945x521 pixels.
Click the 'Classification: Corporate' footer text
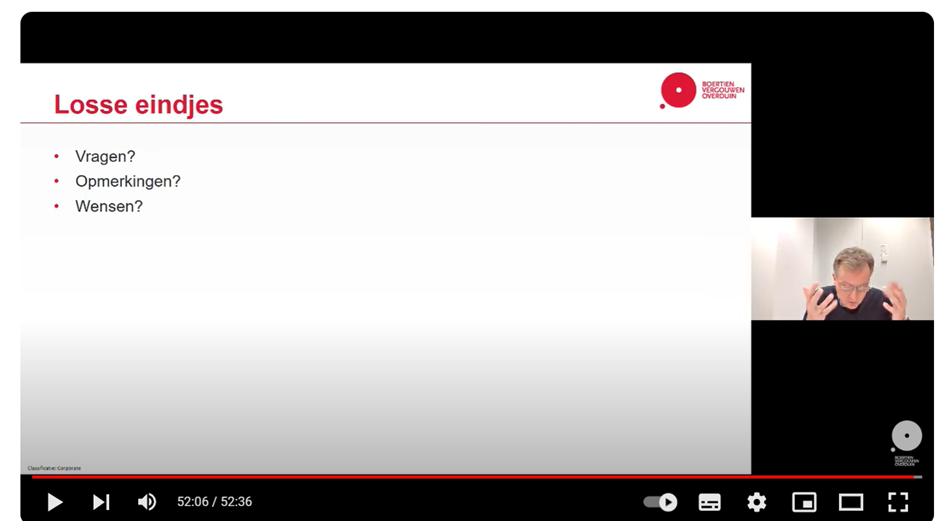[54, 468]
